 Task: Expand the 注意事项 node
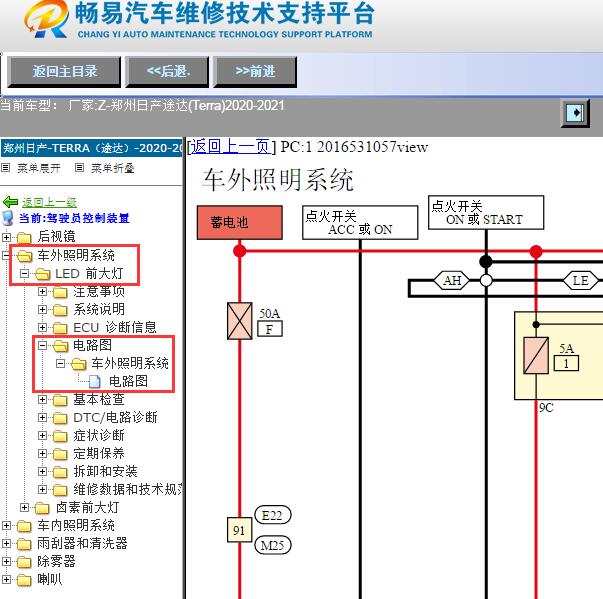[42, 291]
